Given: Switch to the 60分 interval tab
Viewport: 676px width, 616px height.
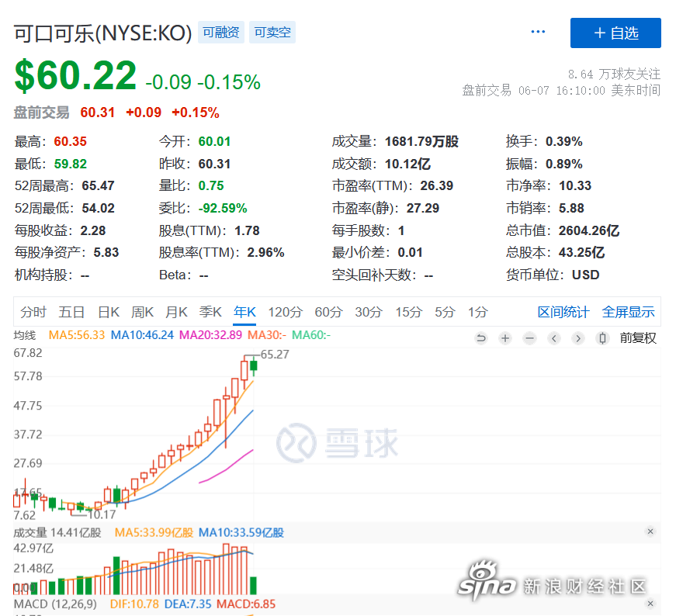Looking at the screenshot, I should tap(328, 312).
